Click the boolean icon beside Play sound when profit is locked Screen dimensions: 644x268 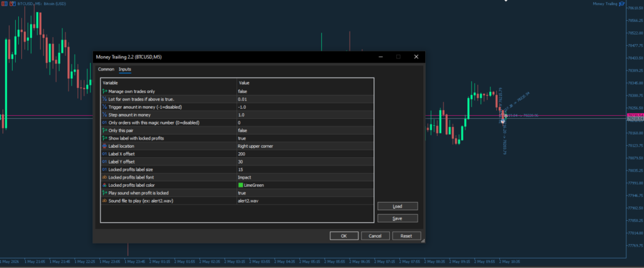pos(104,193)
